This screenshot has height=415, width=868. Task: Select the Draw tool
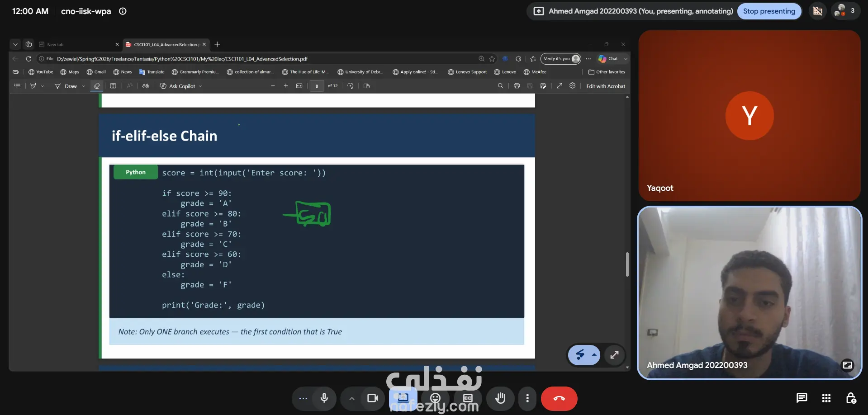pyautogui.click(x=66, y=86)
